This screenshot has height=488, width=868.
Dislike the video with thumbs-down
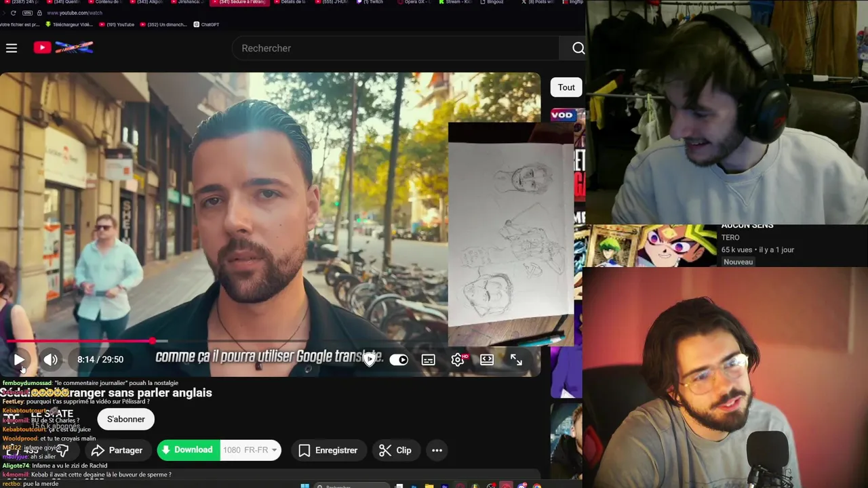click(62, 451)
